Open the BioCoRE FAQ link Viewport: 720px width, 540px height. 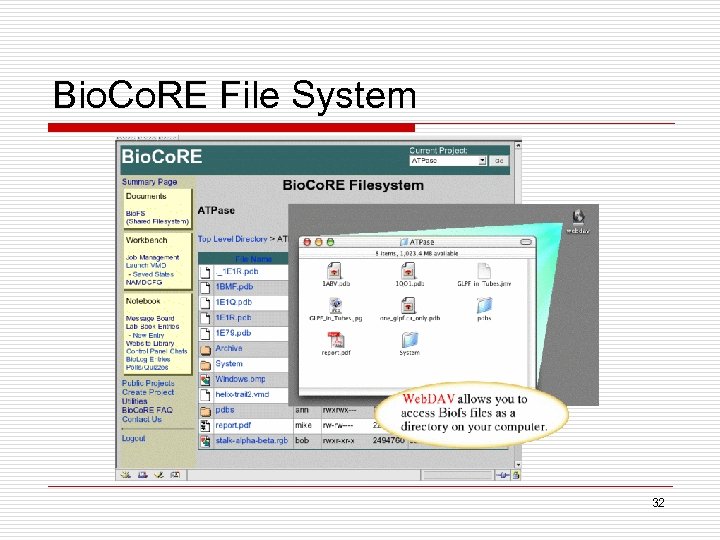tap(147, 410)
